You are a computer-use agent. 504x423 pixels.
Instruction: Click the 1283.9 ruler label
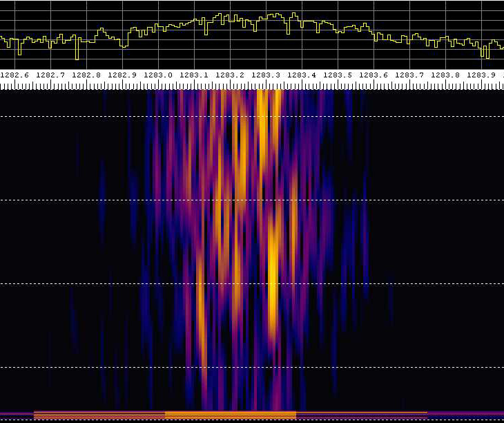(481, 75)
